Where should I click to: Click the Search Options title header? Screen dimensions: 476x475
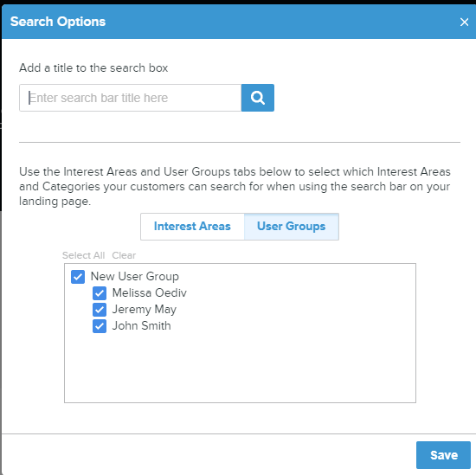pyautogui.click(x=58, y=22)
